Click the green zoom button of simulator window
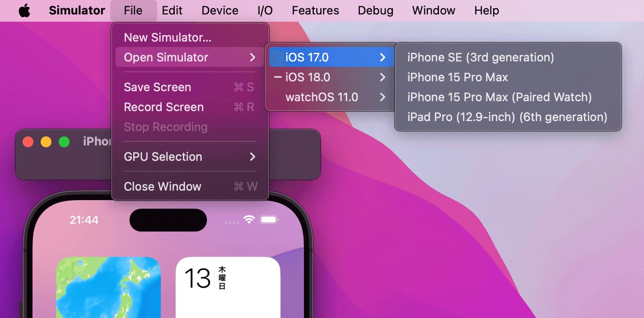 click(x=64, y=142)
